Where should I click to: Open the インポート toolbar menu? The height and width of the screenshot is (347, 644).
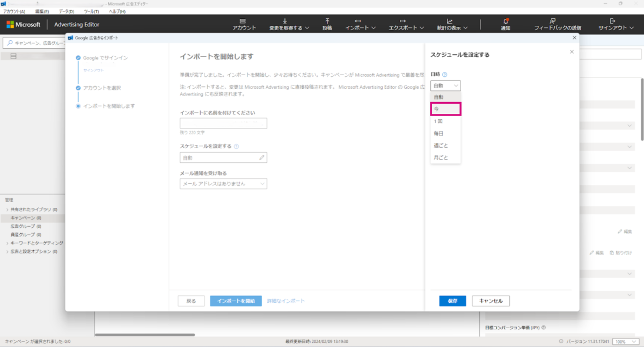coord(361,24)
